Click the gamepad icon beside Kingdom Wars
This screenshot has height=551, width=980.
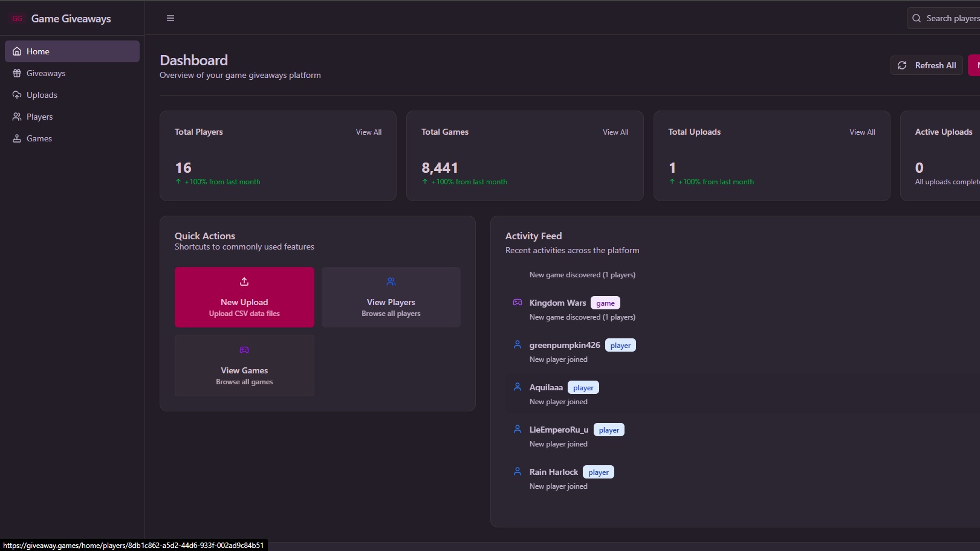tap(518, 303)
